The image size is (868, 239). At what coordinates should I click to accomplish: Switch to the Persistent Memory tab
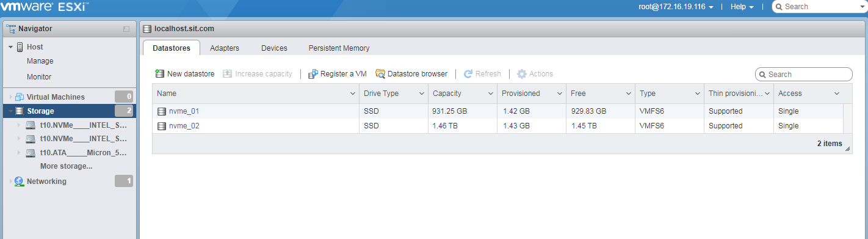339,48
